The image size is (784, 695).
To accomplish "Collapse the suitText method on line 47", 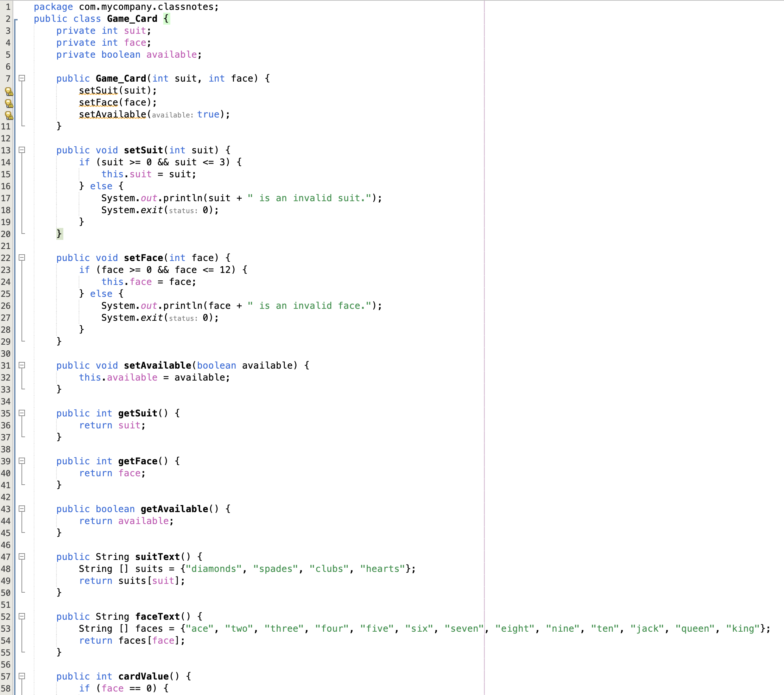I will pyautogui.click(x=22, y=557).
